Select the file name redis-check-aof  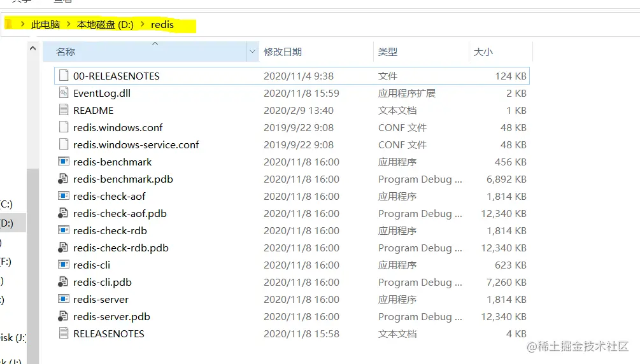click(x=109, y=196)
